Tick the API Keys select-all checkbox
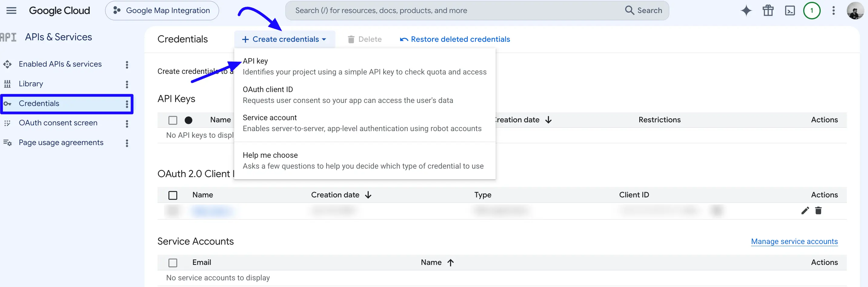The width and height of the screenshot is (868, 287). coord(173,120)
